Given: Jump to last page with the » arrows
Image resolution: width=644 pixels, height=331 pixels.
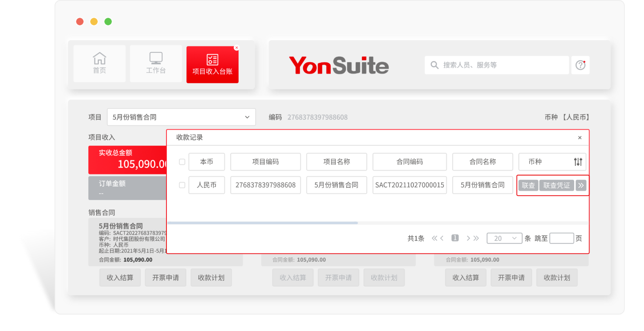Looking at the screenshot, I should [x=476, y=238].
